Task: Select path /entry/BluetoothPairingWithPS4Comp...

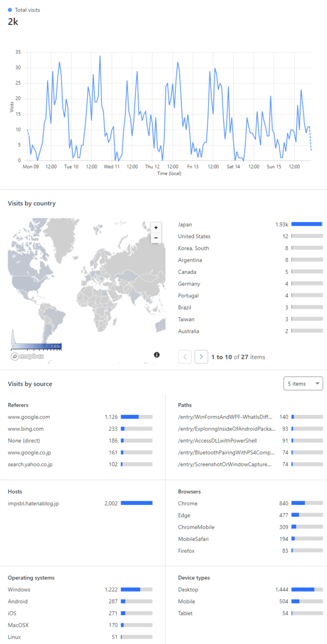Action: [226, 452]
